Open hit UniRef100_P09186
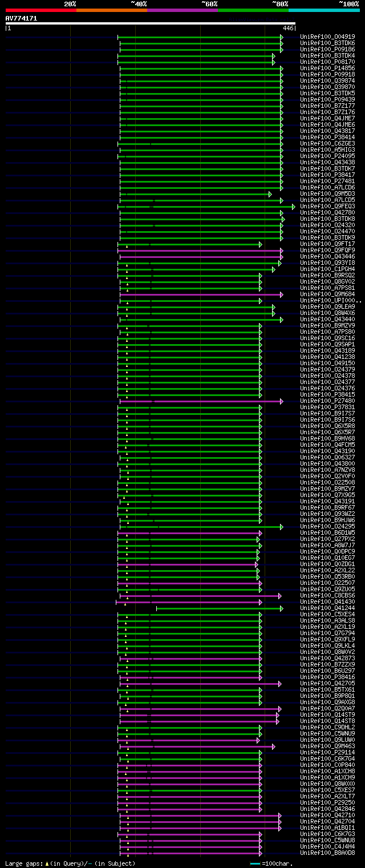 pyautogui.click(x=328, y=50)
